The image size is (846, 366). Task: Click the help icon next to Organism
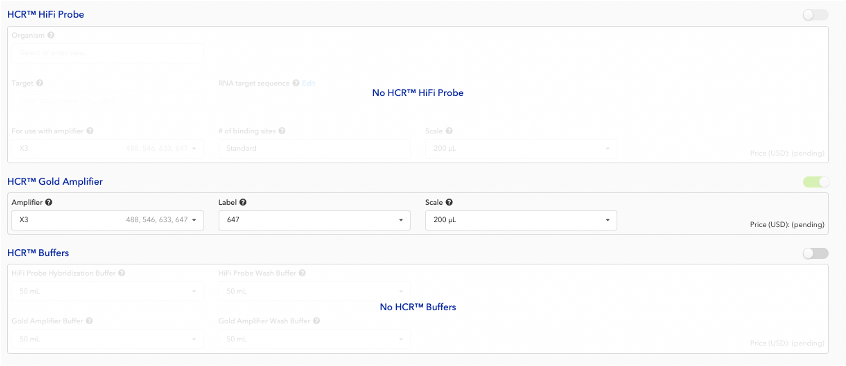click(51, 35)
